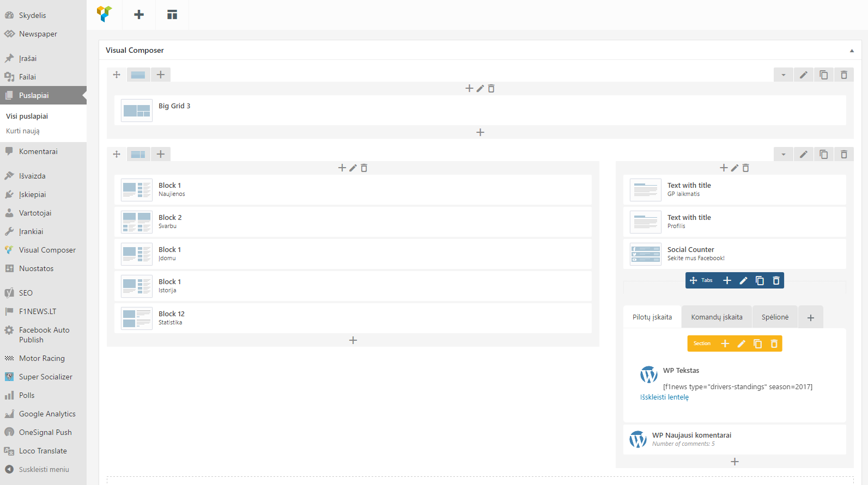The height and width of the screenshot is (485, 868).
Task: Clone the Big Grid 3 row
Action: point(824,75)
